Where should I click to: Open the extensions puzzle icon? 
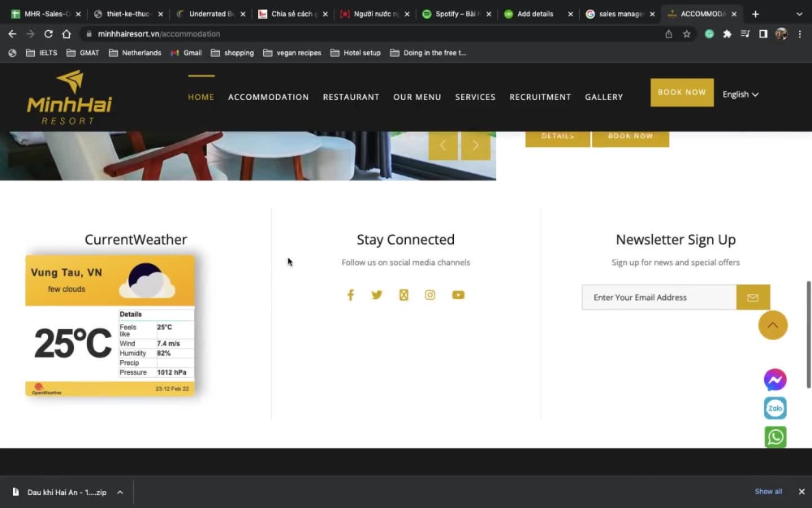tap(727, 33)
